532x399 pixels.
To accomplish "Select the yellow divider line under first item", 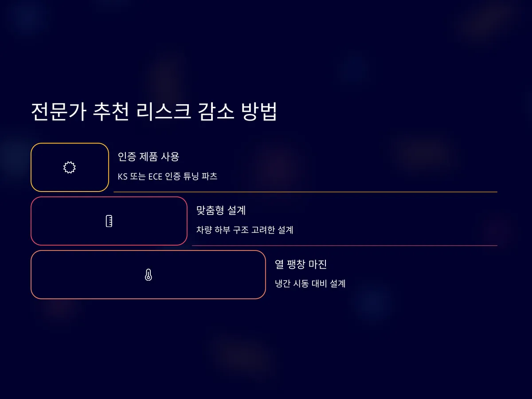I will (305, 192).
